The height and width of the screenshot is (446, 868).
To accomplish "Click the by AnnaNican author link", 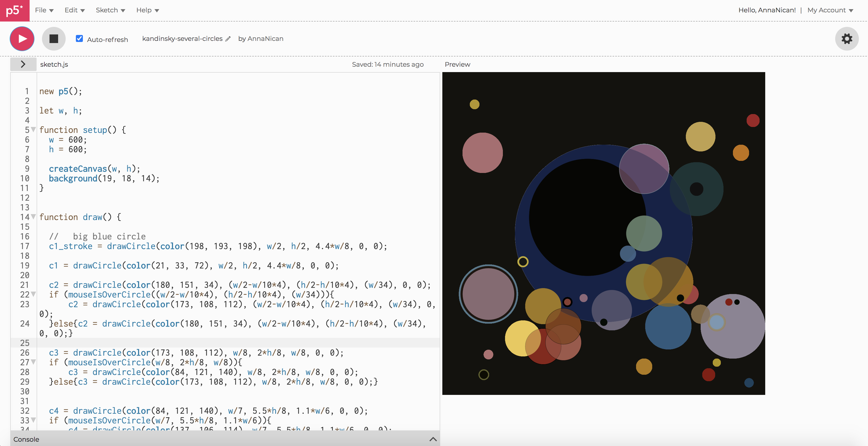I will pyautogui.click(x=260, y=39).
